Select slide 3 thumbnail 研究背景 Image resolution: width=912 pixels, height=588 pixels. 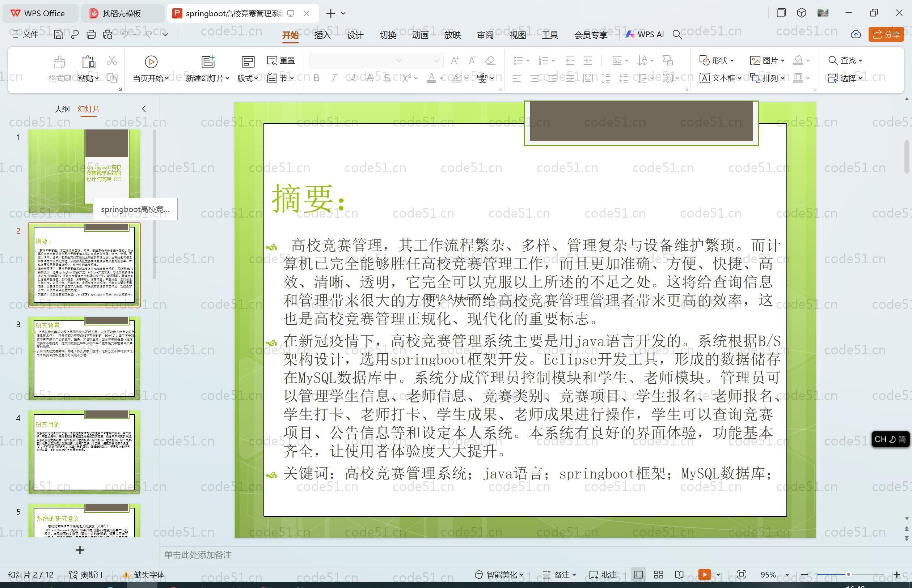[x=84, y=358]
